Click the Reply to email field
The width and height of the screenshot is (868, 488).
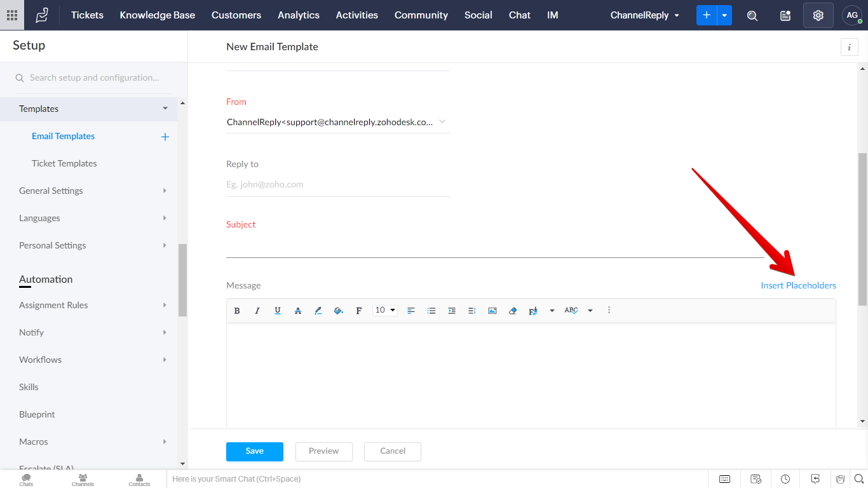339,184
